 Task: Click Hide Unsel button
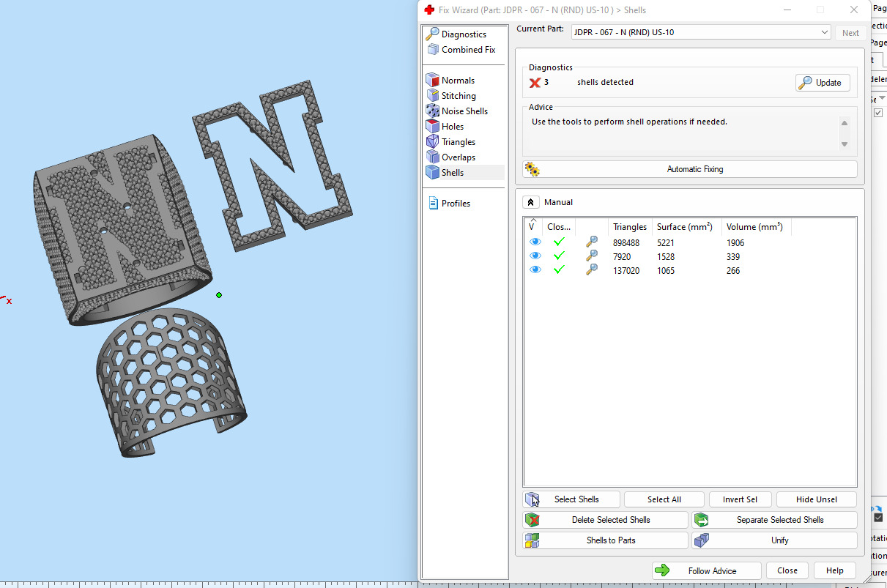click(817, 499)
